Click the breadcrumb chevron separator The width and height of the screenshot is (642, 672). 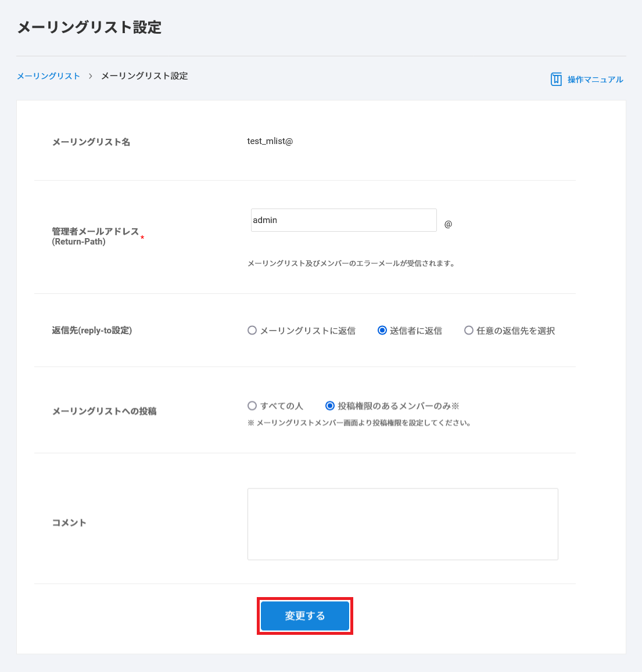[x=91, y=76]
